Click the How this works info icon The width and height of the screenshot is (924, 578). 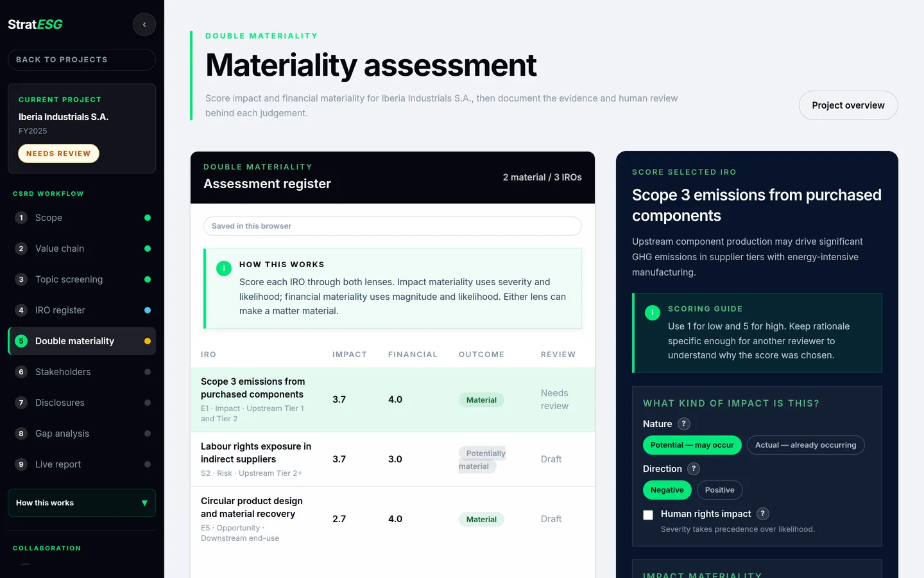point(224,268)
